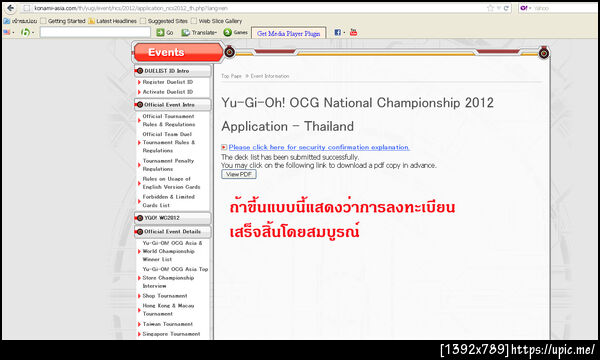
Task: Open the DUELIST ID Intro section
Action: tap(173, 71)
